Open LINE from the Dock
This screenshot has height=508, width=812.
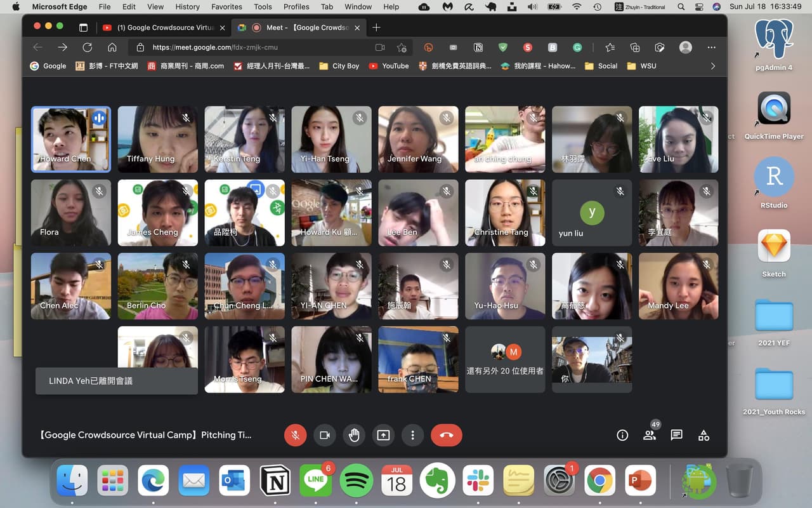315,481
